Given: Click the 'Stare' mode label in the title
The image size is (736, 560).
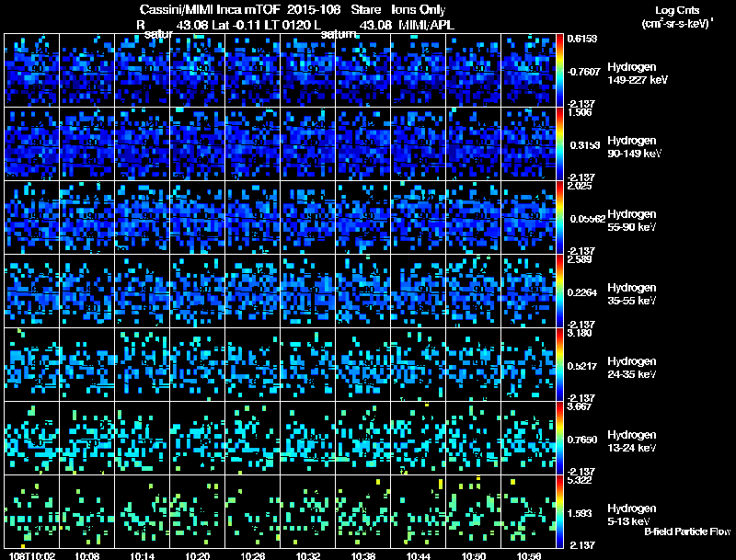Looking at the screenshot, I should tap(365, 10).
